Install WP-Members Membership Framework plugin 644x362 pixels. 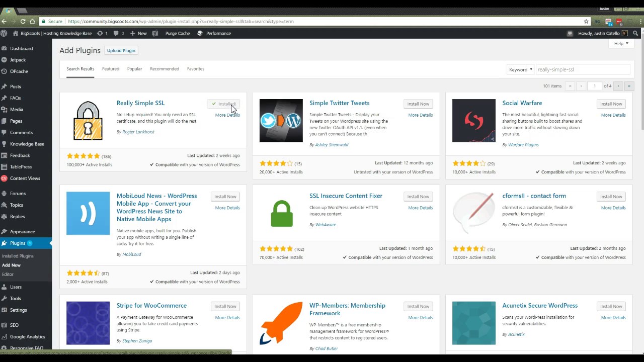pos(418,306)
